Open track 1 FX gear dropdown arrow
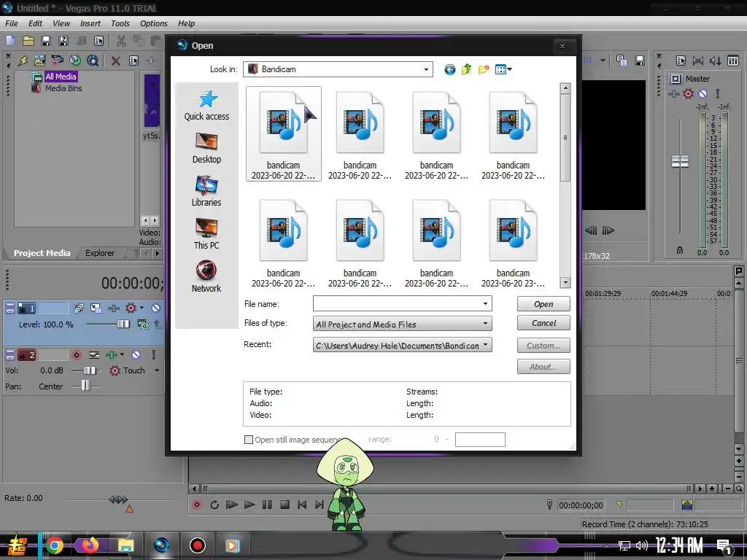The width and height of the screenshot is (747, 560). click(x=142, y=308)
